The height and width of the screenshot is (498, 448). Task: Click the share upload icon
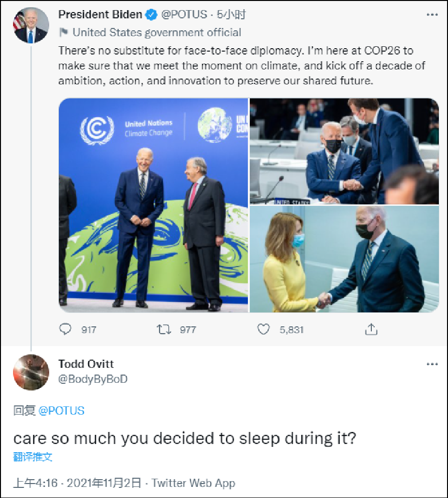371,329
